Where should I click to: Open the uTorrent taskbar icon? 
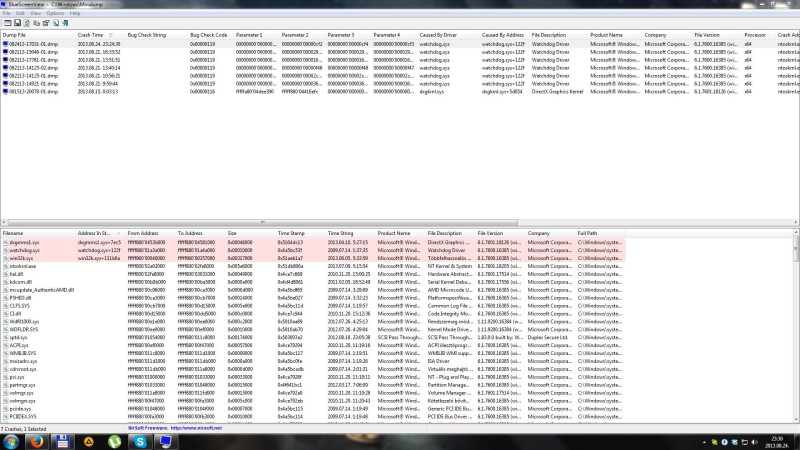tap(114, 442)
